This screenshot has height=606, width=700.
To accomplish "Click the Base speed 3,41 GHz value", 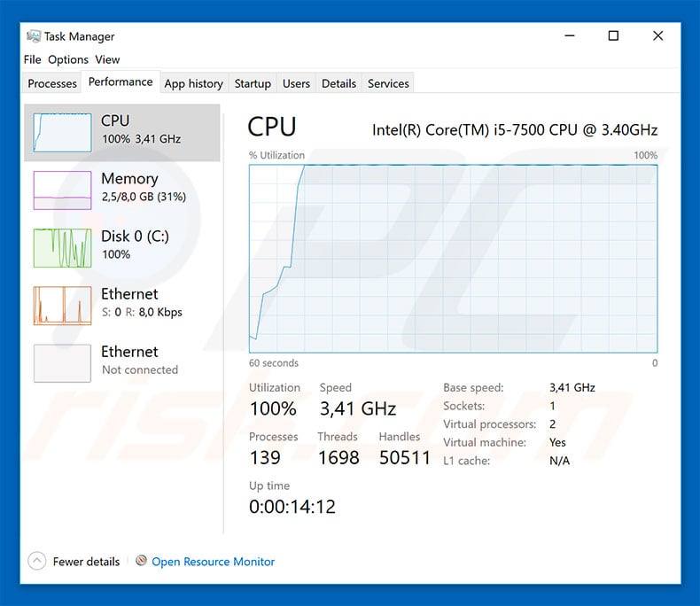I will coord(572,387).
